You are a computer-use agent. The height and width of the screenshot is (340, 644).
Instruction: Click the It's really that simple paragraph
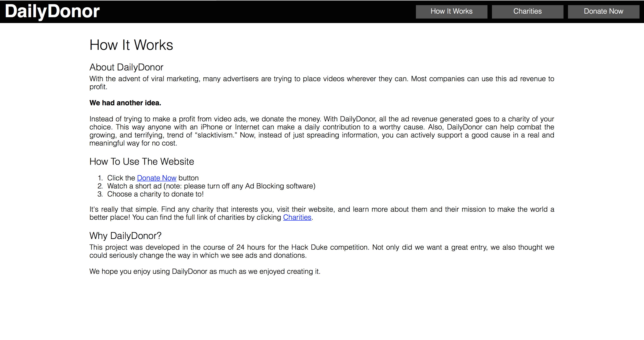(322, 209)
